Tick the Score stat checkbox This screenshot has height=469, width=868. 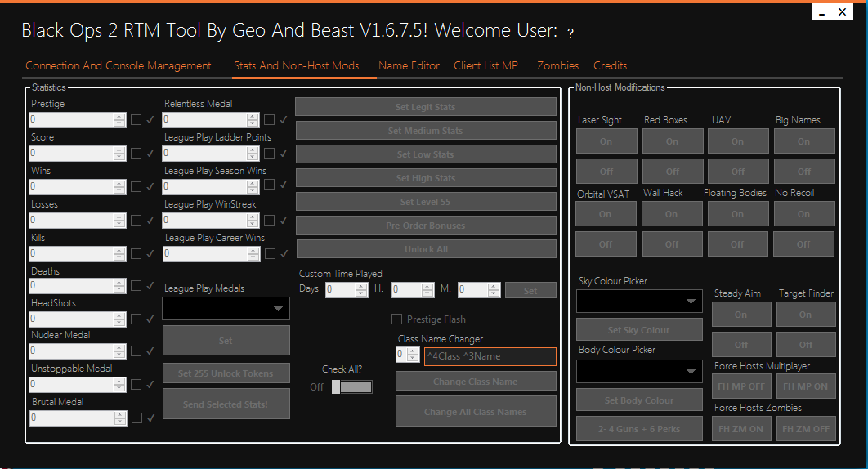[136, 154]
